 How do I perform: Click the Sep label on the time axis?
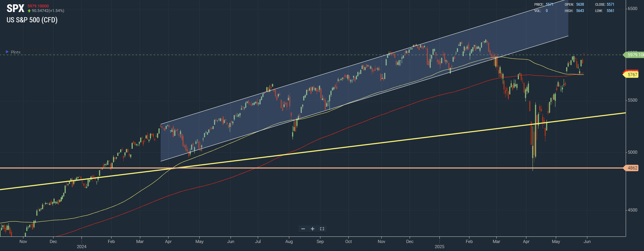click(320, 242)
